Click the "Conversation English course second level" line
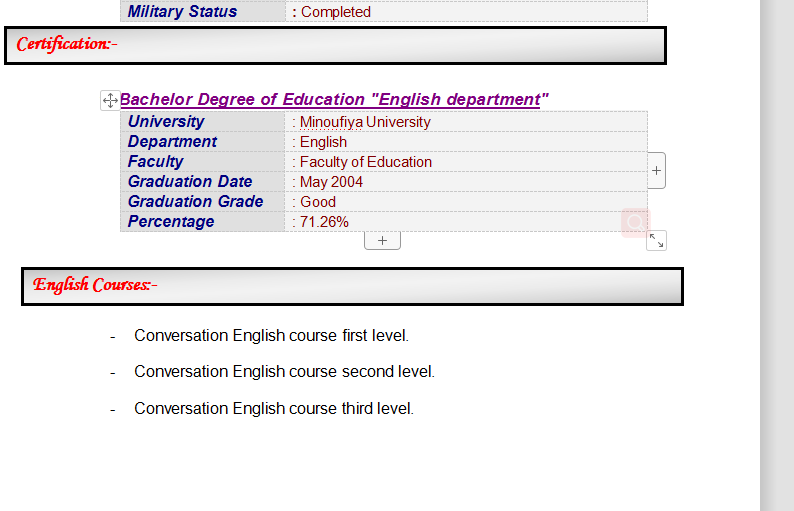This screenshot has width=794, height=511. pos(284,372)
